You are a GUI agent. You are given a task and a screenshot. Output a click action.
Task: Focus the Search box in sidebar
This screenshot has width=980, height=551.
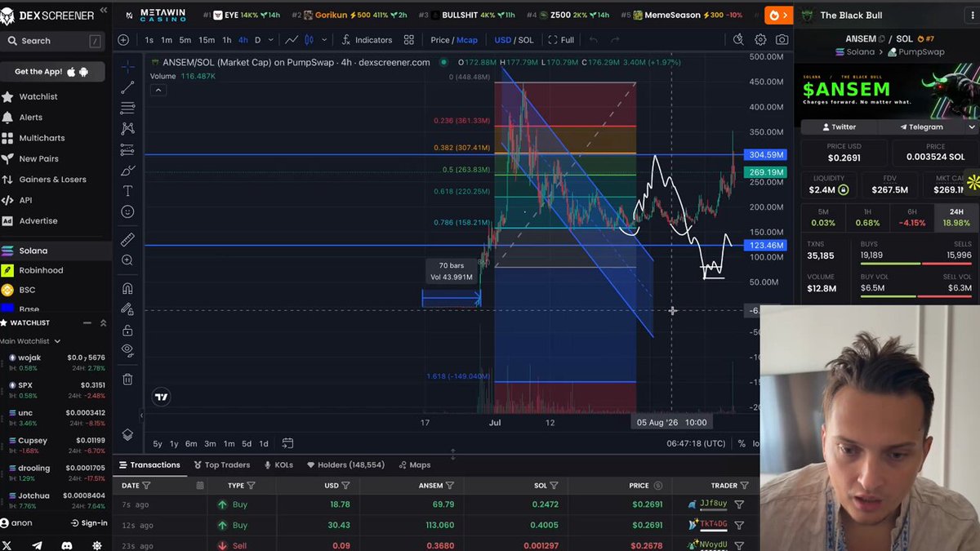(53, 41)
